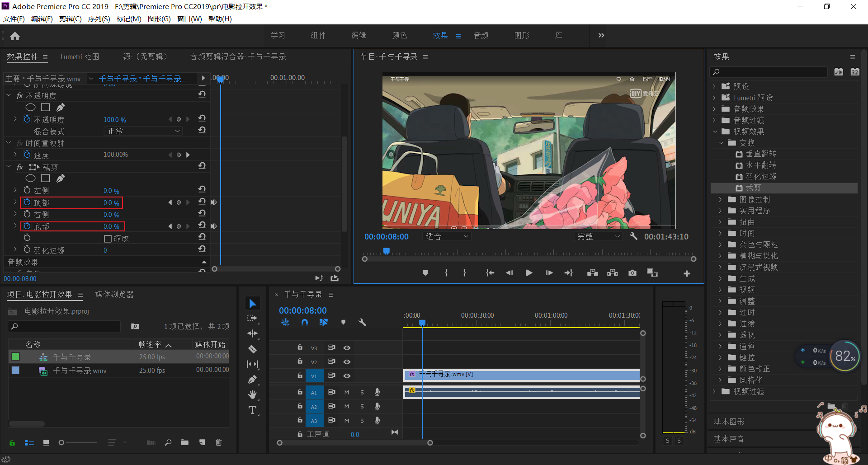868x465 pixels.
Task: Open the File menu
Action: click(x=14, y=19)
